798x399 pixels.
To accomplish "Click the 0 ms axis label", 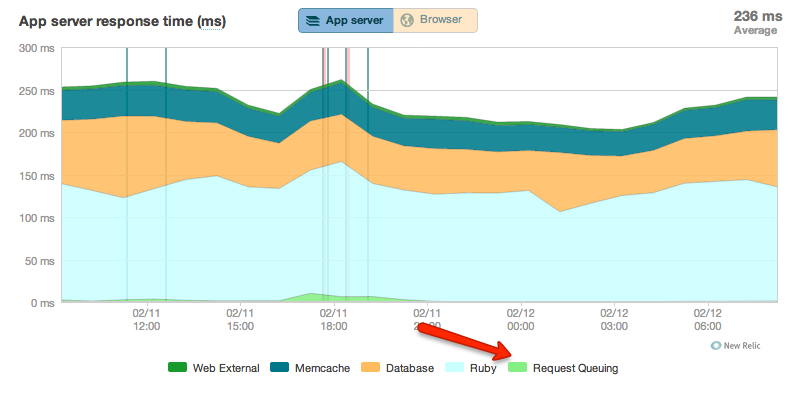I will [x=42, y=303].
